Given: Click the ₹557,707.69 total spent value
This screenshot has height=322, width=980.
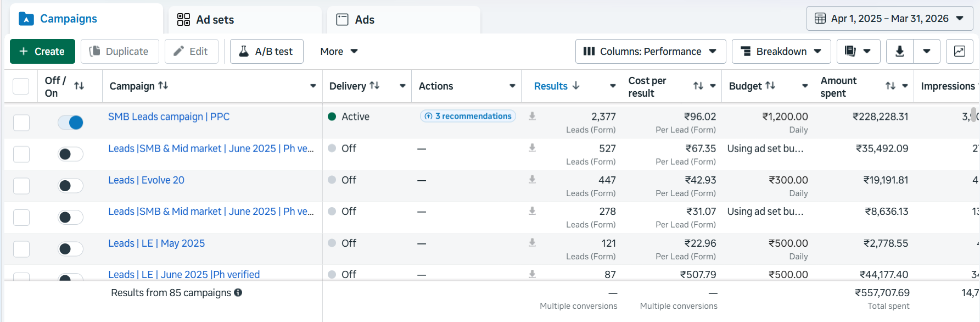Looking at the screenshot, I should [882, 293].
